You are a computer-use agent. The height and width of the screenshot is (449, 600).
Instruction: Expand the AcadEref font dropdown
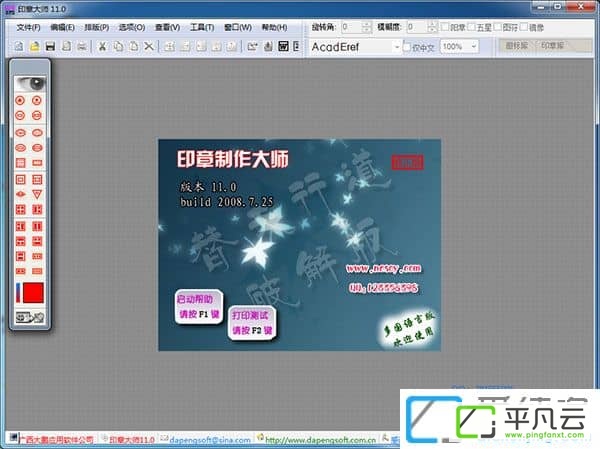pos(397,47)
